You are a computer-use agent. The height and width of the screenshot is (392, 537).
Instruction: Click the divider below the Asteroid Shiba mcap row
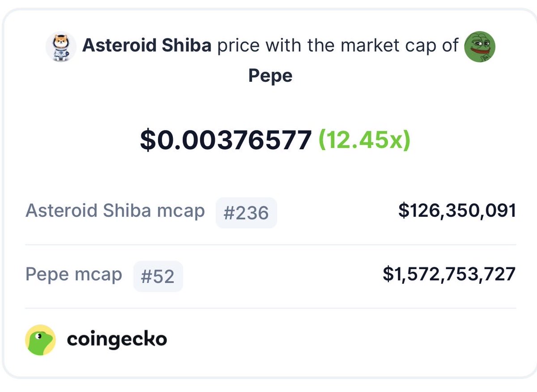coord(270,244)
